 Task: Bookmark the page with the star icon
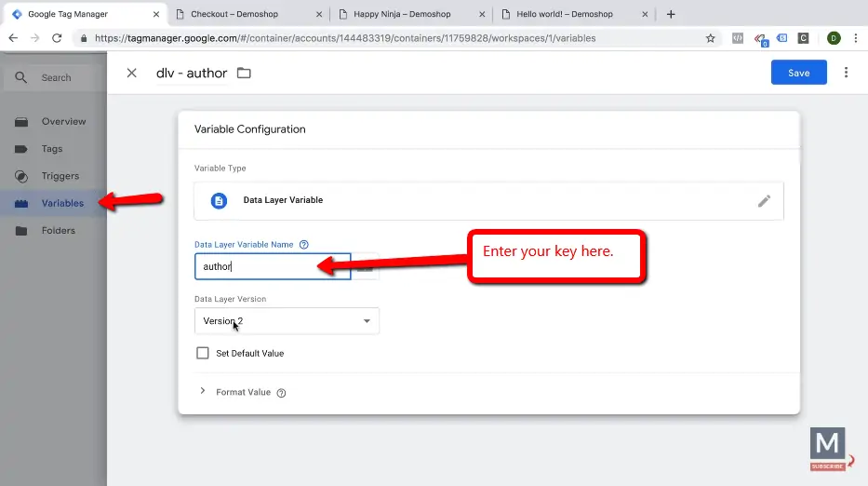click(x=710, y=38)
